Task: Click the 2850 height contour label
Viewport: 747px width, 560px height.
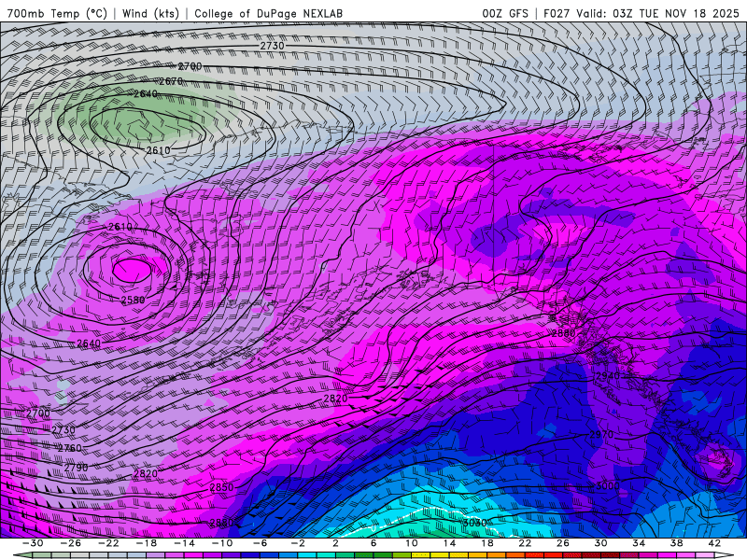Action: click(221, 487)
